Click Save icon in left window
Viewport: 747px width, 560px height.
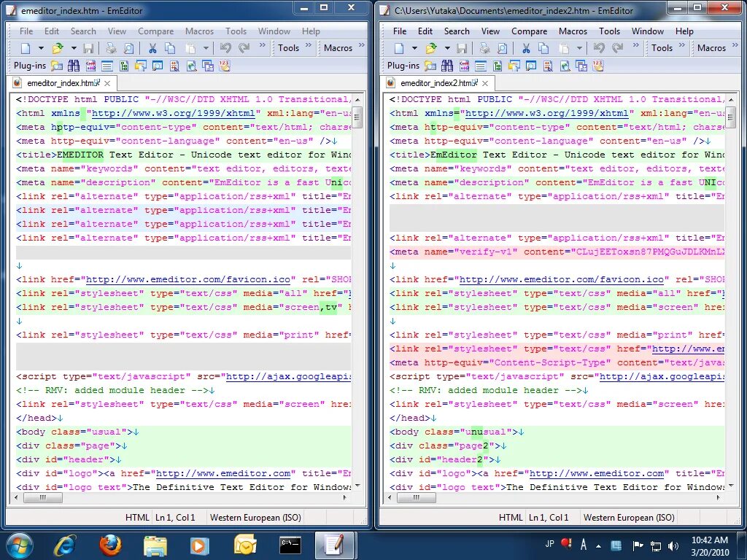[x=88, y=47]
